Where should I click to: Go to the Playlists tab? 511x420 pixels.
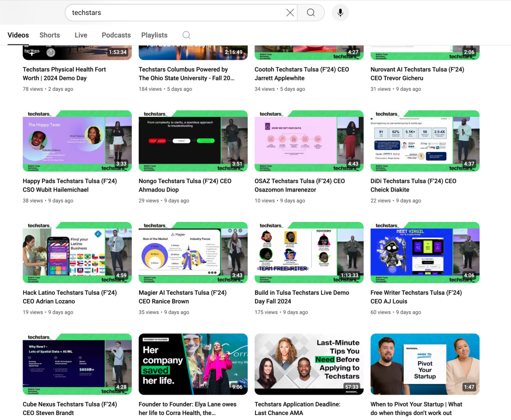pyautogui.click(x=154, y=35)
